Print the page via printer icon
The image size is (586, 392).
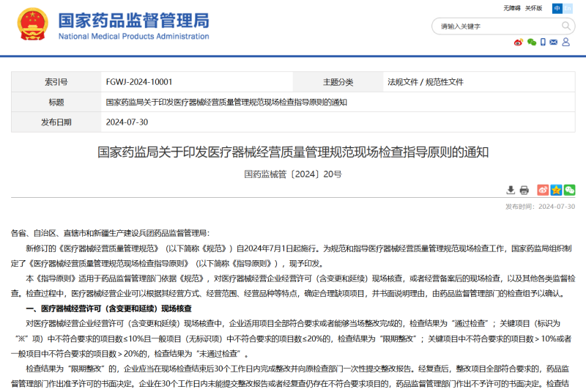click(524, 191)
